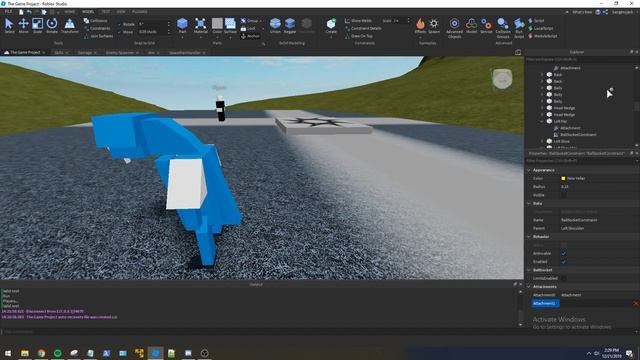Toggle the Visible property checkbox
This screenshot has height=360, width=640.
pos(564,195)
